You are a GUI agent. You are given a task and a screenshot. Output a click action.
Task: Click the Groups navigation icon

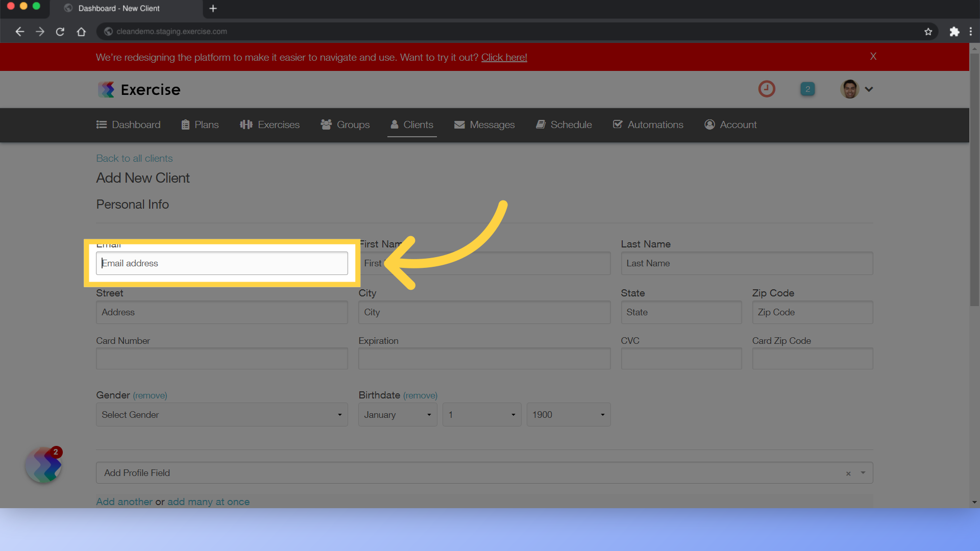(327, 124)
